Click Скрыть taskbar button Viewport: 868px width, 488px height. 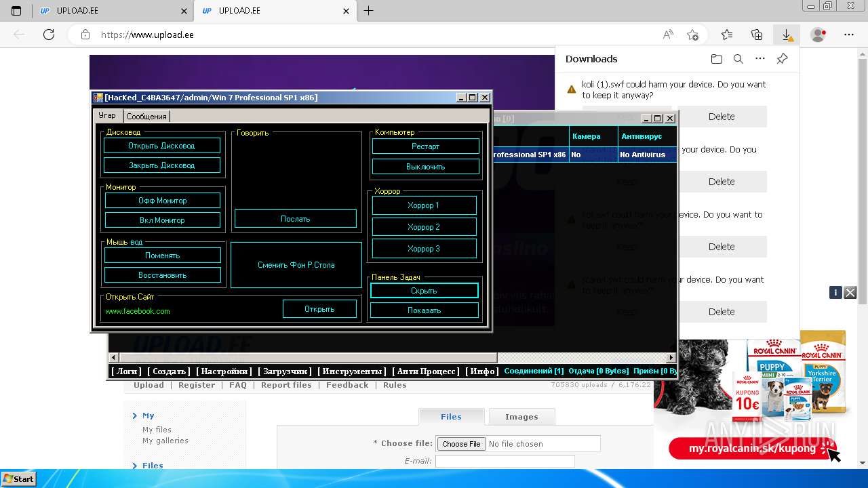[x=425, y=291]
